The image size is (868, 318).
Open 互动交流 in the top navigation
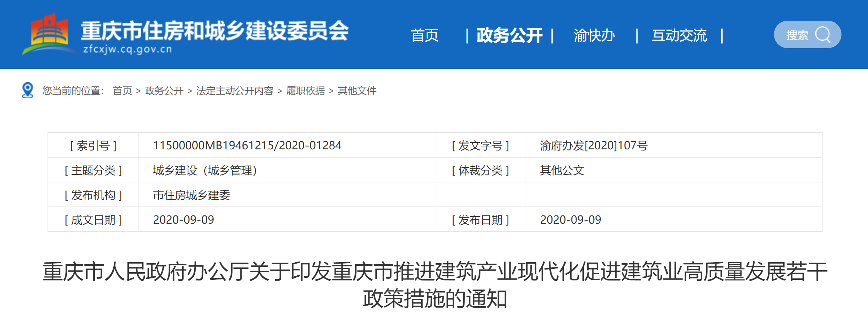coord(679,35)
